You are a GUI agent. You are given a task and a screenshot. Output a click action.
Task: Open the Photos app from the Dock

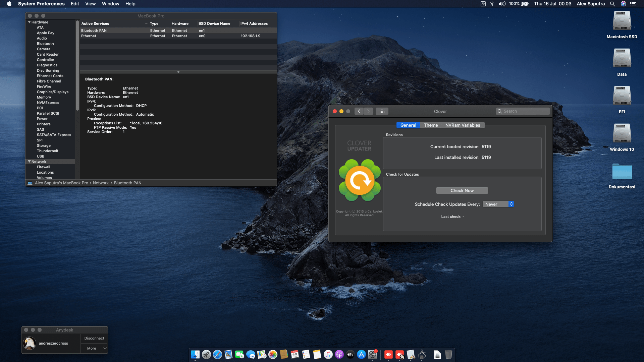point(273,355)
